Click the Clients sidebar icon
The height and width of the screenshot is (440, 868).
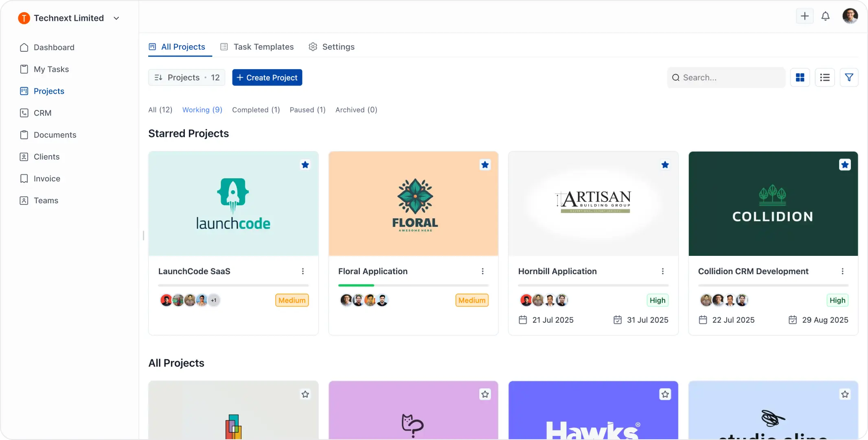tap(24, 157)
